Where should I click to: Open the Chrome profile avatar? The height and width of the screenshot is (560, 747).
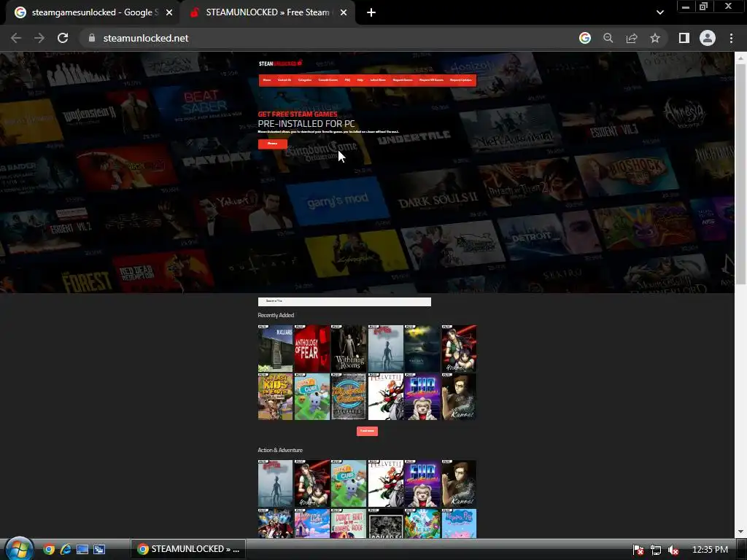pos(708,38)
